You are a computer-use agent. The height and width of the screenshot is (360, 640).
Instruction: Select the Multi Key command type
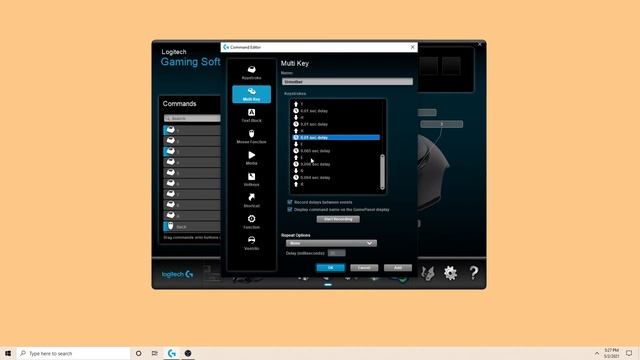click(x=251, y=94)
